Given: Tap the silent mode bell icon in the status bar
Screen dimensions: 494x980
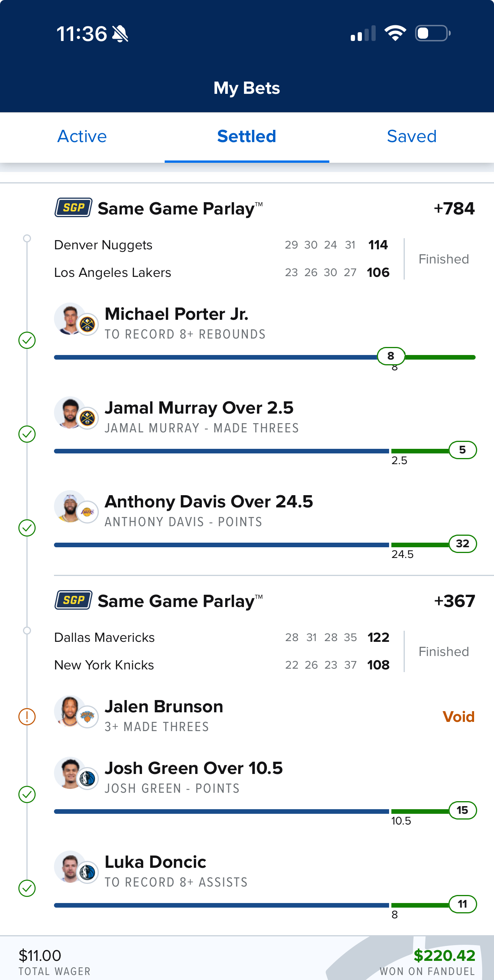Looking at the screenshot, I should [x=120, y=34].
